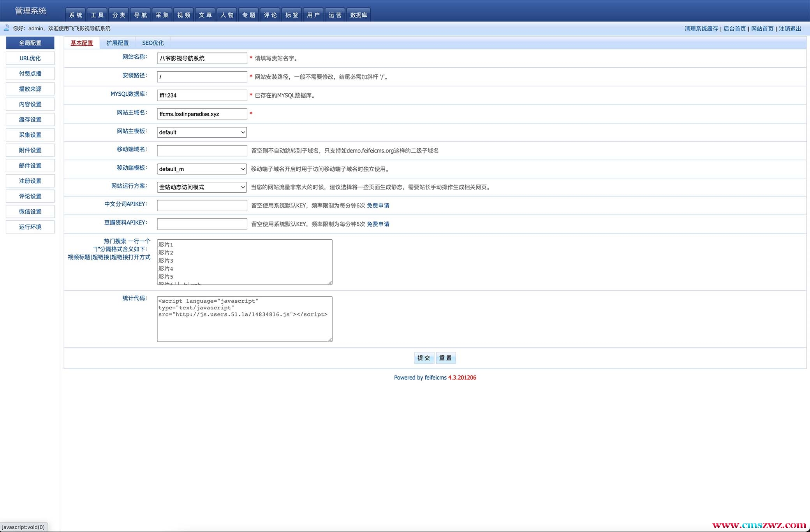The image size is (810, 532).
Task: Switch to the SEO优化 tab
Action: (x=153, y=43)
